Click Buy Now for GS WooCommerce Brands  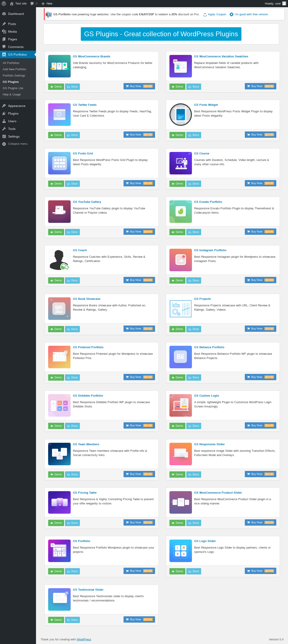[x=139, y=86]
